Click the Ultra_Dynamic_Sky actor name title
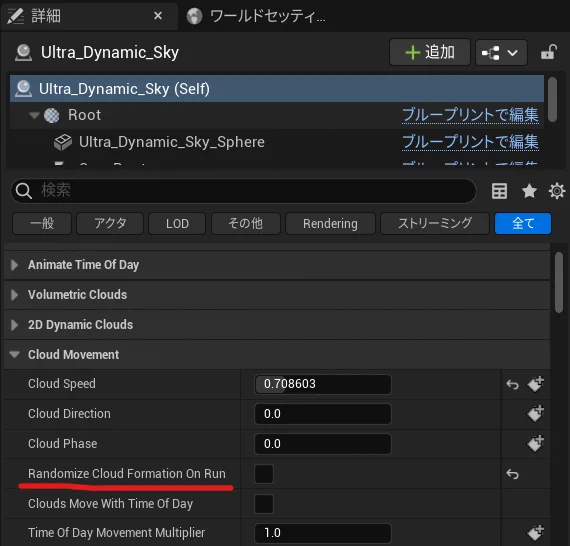570x546 pixels. 110,53
